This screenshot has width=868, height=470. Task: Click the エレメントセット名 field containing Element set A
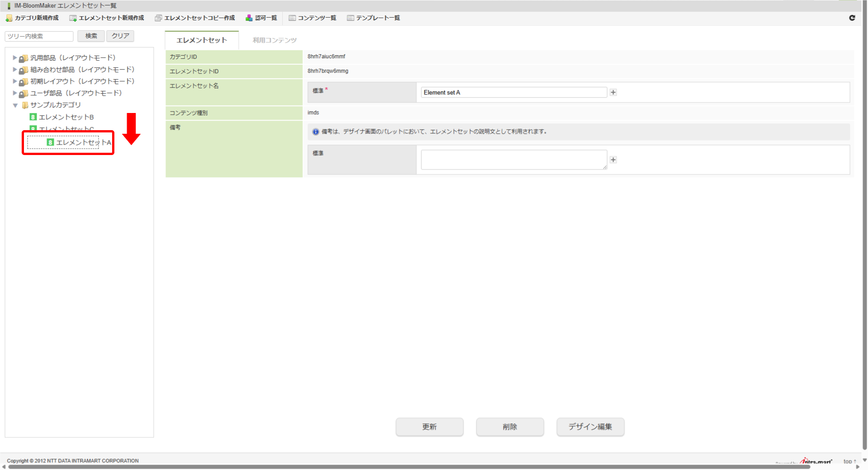(x=514, y=92)
